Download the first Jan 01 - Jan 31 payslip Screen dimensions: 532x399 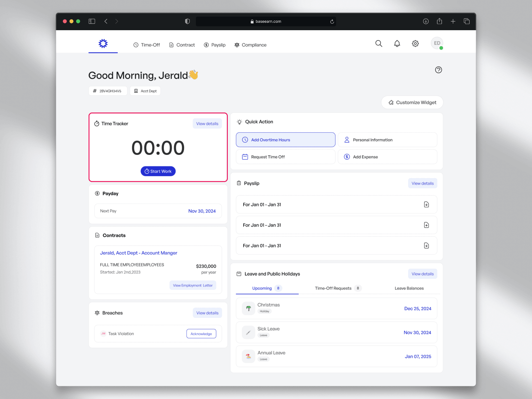point(426,204)
